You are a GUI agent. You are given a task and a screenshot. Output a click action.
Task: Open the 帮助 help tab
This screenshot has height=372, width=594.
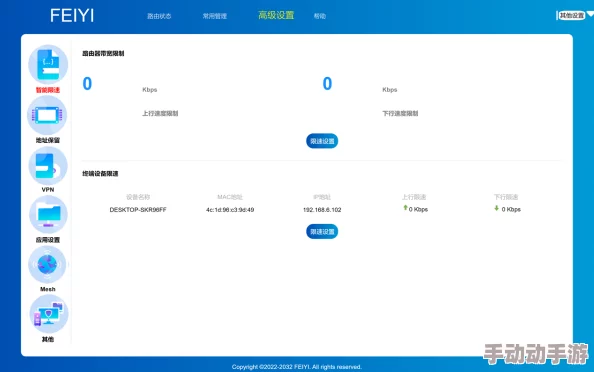[x=320, y=16]
